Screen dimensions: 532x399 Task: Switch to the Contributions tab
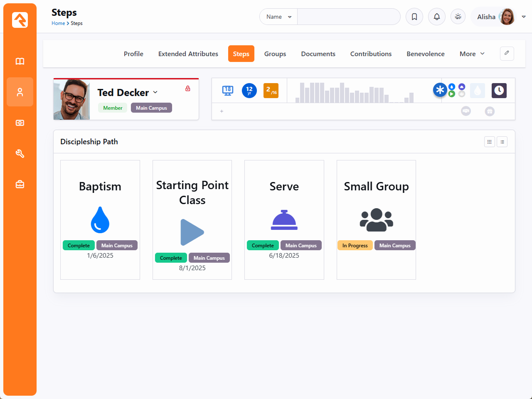pos(371,54)
